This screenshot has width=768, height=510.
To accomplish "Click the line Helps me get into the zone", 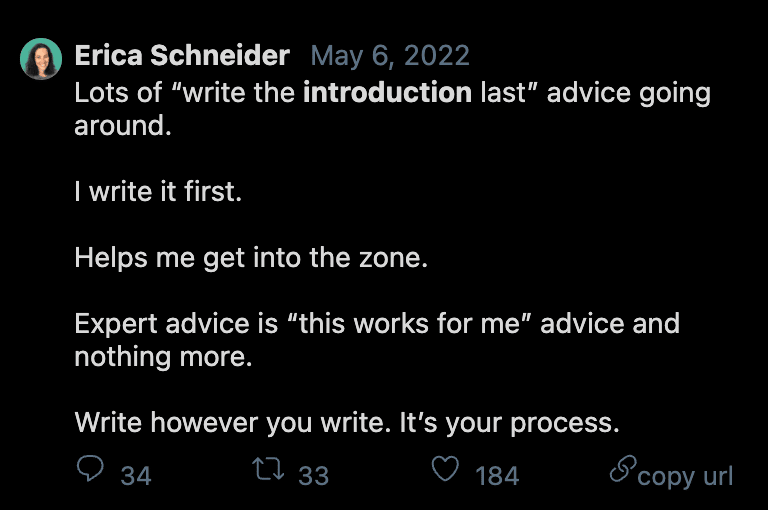I will [x=251, y=258].
